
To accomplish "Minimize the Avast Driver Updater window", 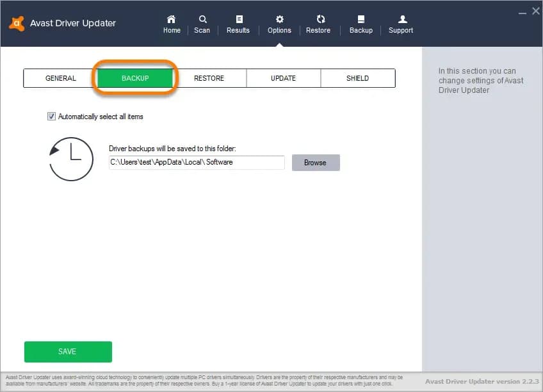I will (523, 12).
